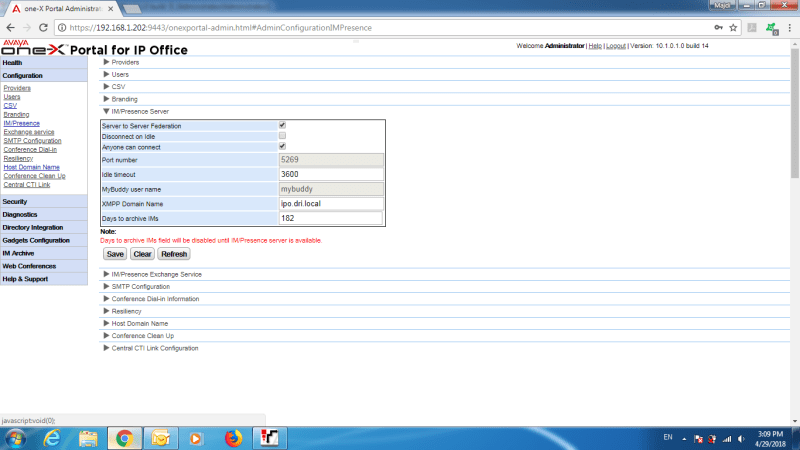Open the Windows Start menu
The image size is (800, 450).
[x=14, y=438]
